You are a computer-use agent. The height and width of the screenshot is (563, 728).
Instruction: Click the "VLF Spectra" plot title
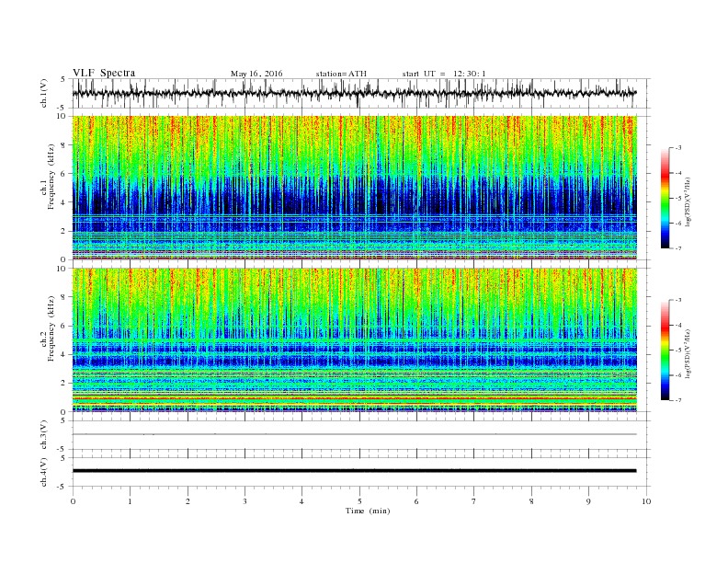click(104, 73)
